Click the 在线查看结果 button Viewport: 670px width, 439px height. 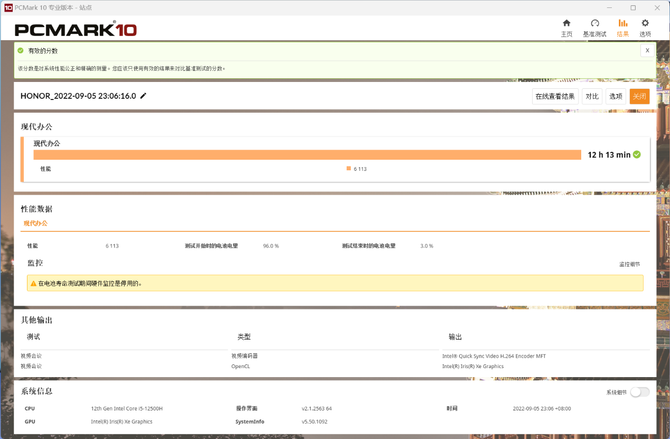(x=555, y=96)
